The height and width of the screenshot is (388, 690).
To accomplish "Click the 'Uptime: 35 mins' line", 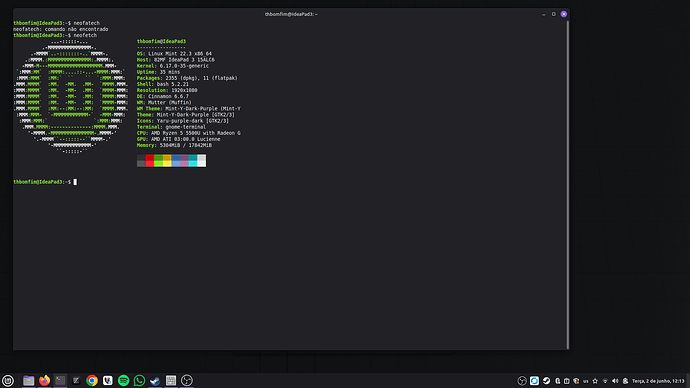I will click(158, 72).
